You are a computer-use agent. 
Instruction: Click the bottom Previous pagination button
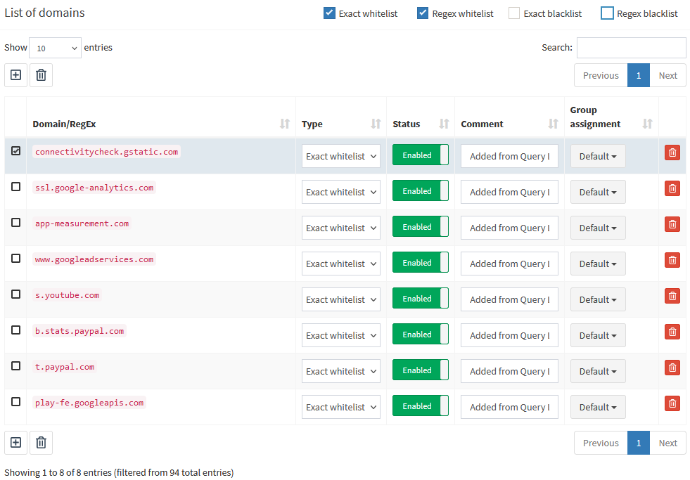(600, 442)
